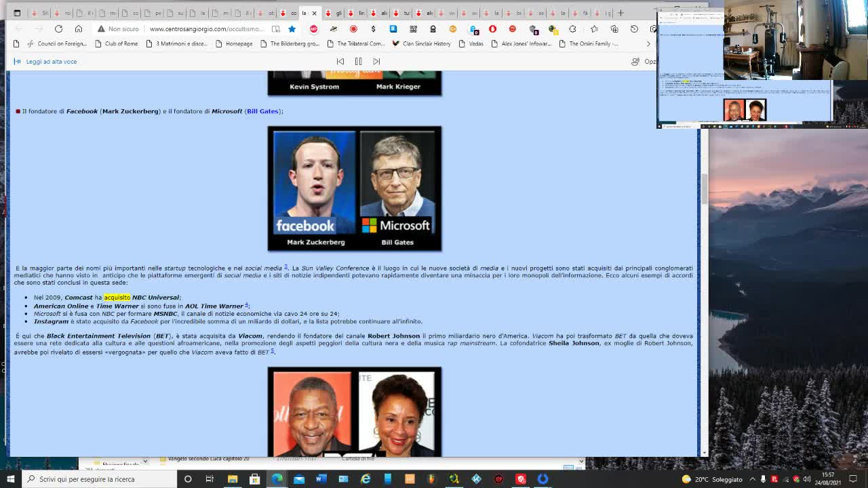The image size is (868, 488).
Task: Click the dollar sign extension icon
Action: 373,29
